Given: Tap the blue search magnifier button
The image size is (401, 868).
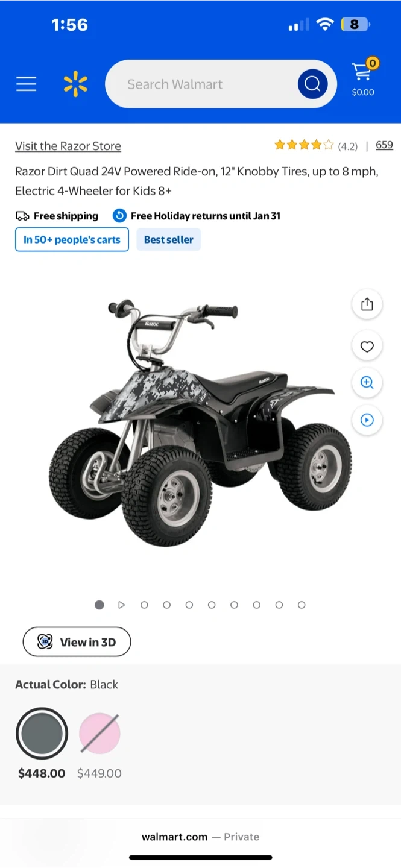Looking at the screenshot, I should tap(312, 84).
